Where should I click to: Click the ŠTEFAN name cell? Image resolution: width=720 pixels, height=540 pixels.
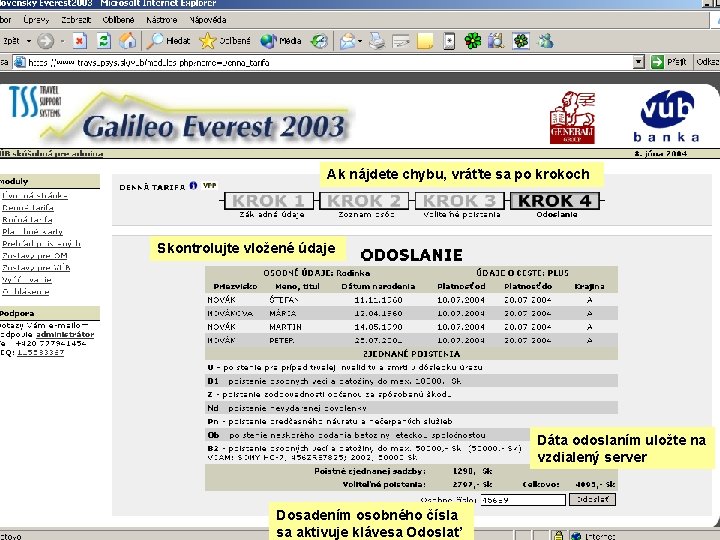pos(284,300)
